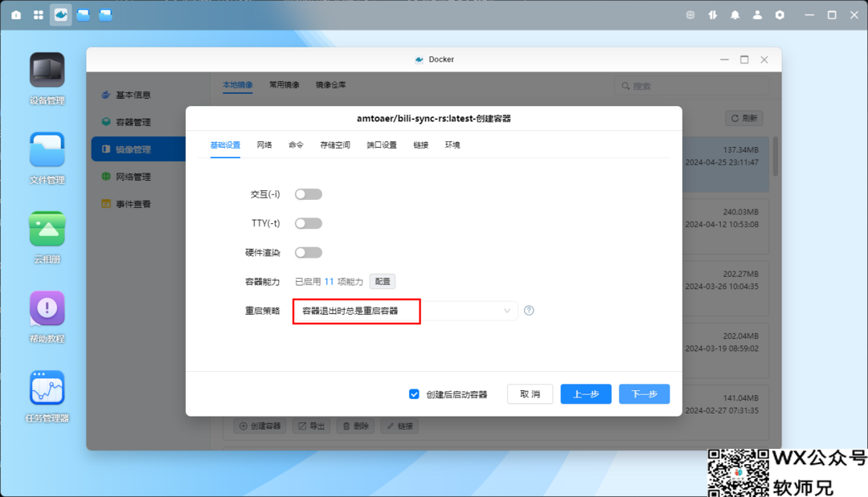Click 链接 button below image list

point(399,426)
